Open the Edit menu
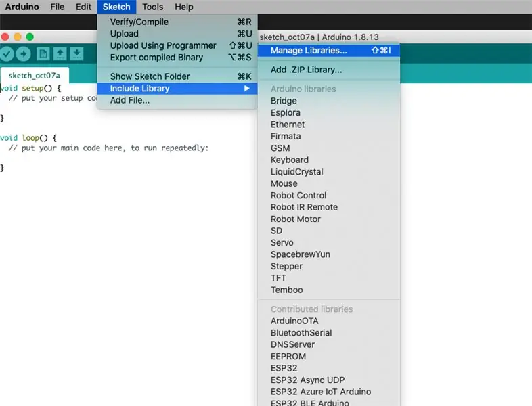The image size is (532, 406). [83, 7]
